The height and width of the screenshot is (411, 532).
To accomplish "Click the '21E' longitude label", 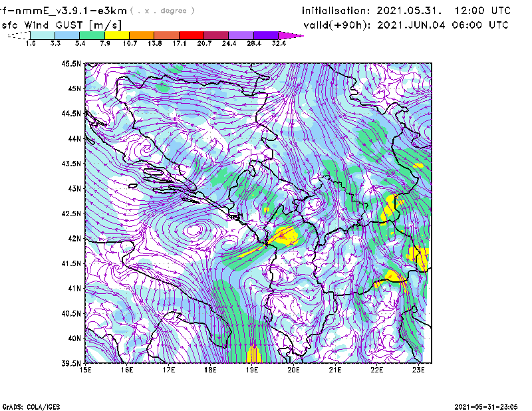I will click(x=335, y=370).
